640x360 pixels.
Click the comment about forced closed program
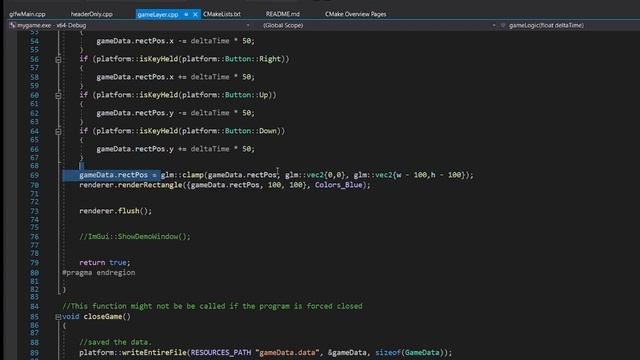point(212,306)
